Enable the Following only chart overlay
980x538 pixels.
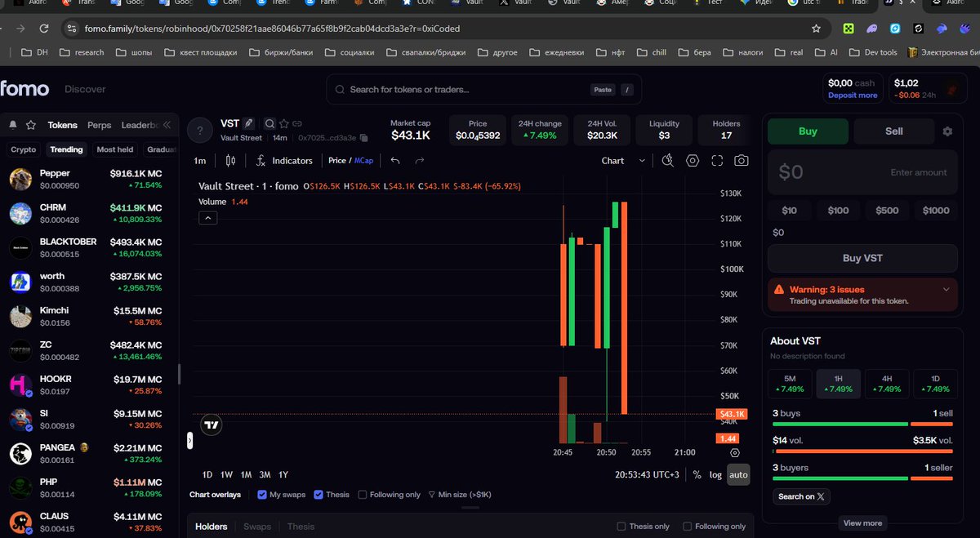point(363,495)
